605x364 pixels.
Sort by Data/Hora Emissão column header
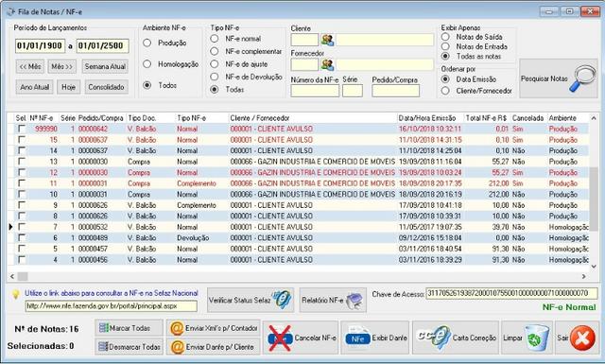click(430, 118)
